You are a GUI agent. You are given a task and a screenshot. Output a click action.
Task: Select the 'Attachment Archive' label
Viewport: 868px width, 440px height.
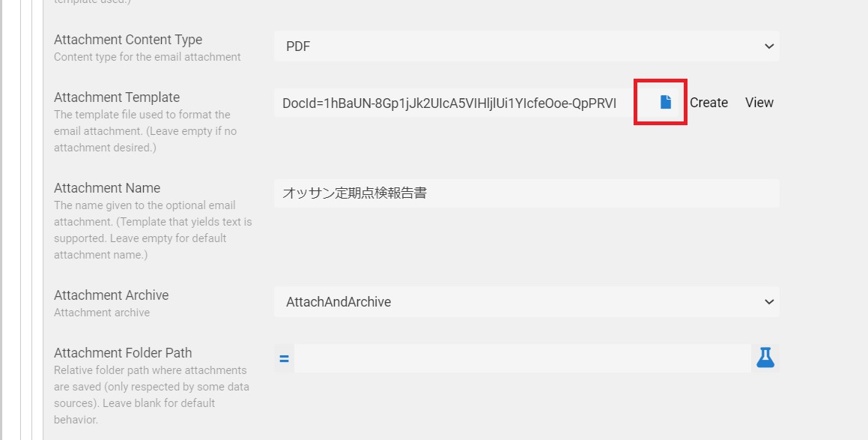pos(112,295)
